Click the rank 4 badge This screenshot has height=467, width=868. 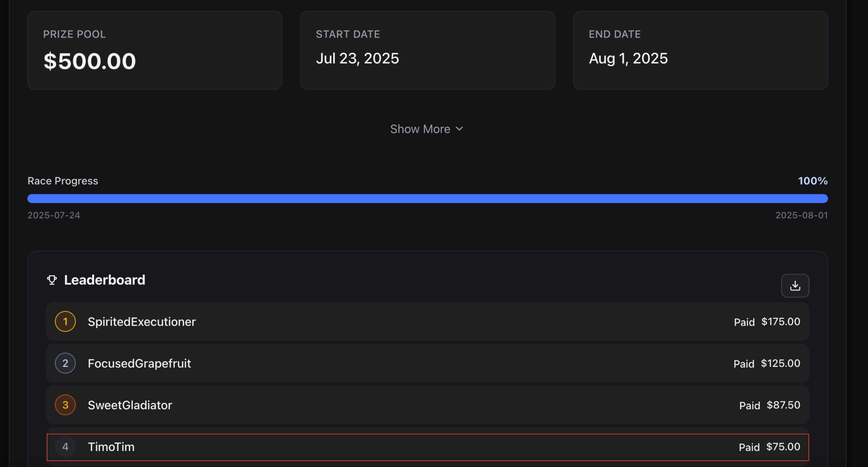point(65,447)
